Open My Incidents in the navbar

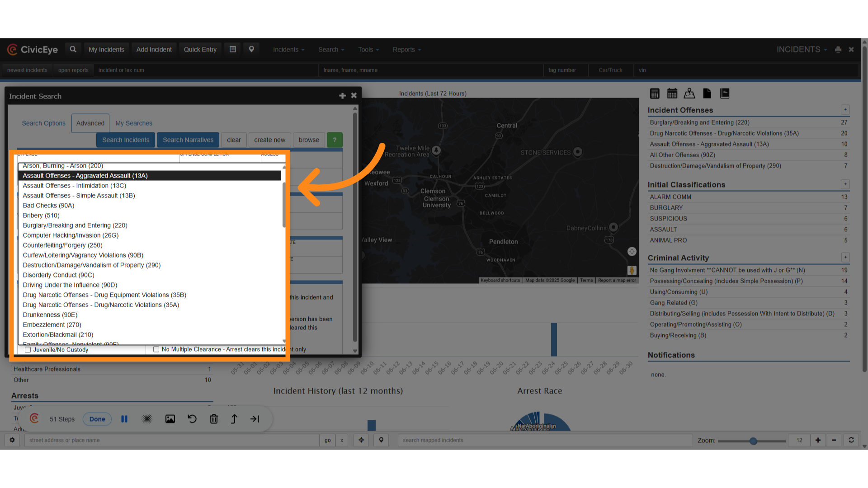pos(106,50)
